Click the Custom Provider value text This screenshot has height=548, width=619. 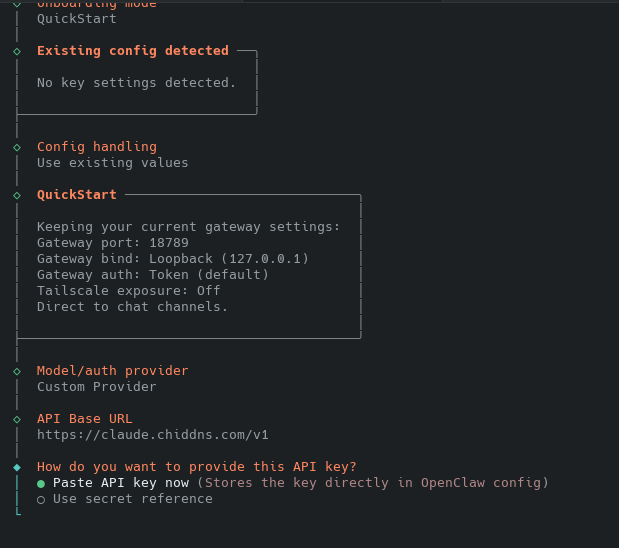tap(96, 387)
